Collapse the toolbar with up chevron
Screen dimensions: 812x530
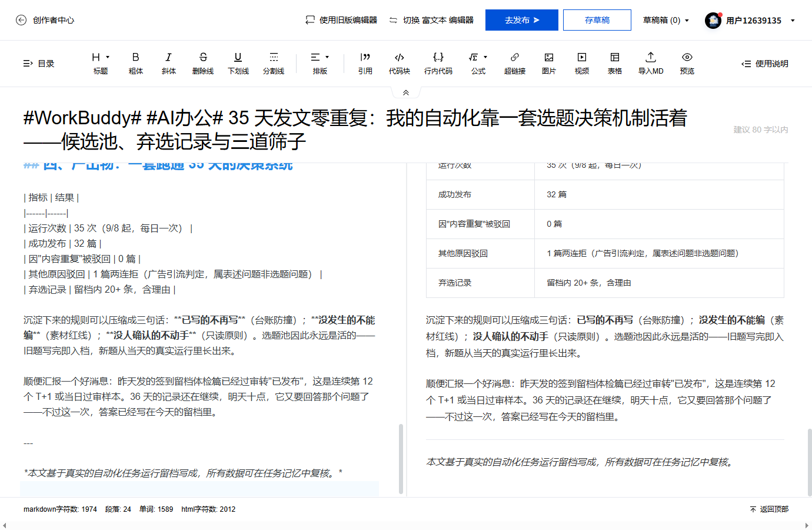[406, 92]
